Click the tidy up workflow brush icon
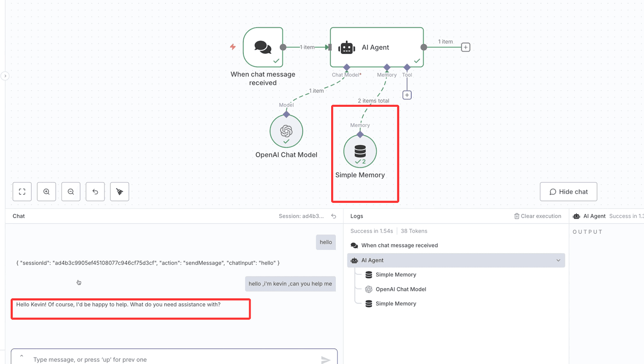The height and width of the screenshot is (364, 644). pyautogui.click(x=120, y=192)
